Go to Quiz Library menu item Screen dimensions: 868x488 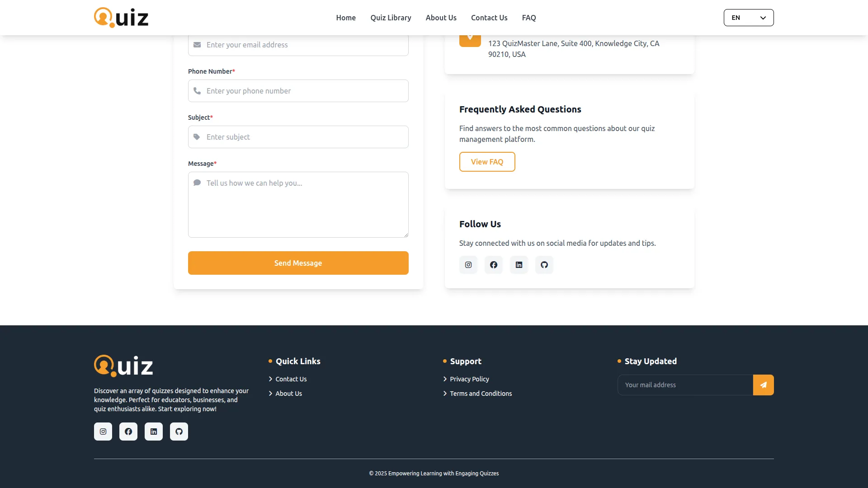(391, 18)
